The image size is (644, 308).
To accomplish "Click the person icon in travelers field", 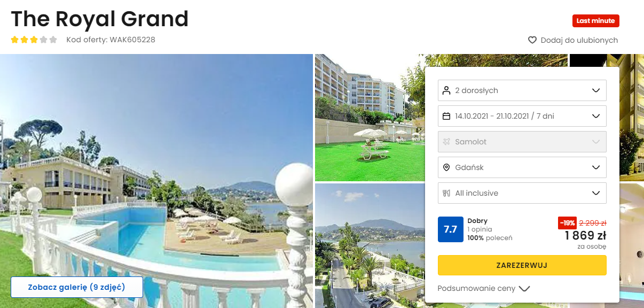I will 447,90.
